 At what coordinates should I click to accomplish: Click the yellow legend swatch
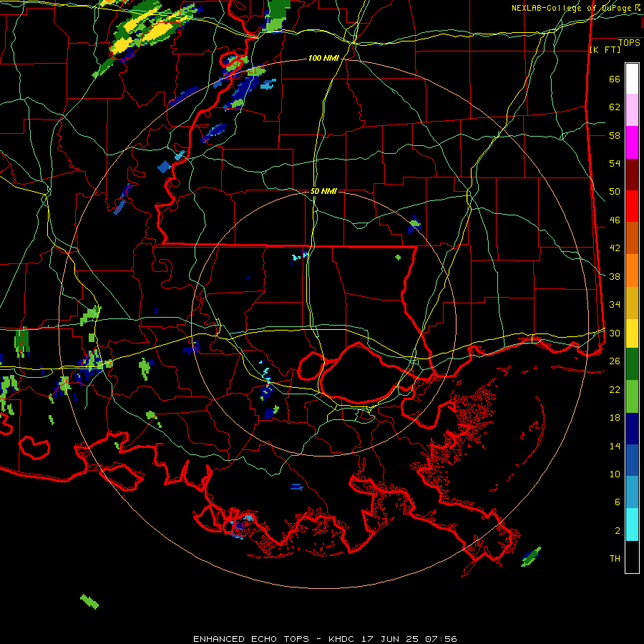point(632,333)
